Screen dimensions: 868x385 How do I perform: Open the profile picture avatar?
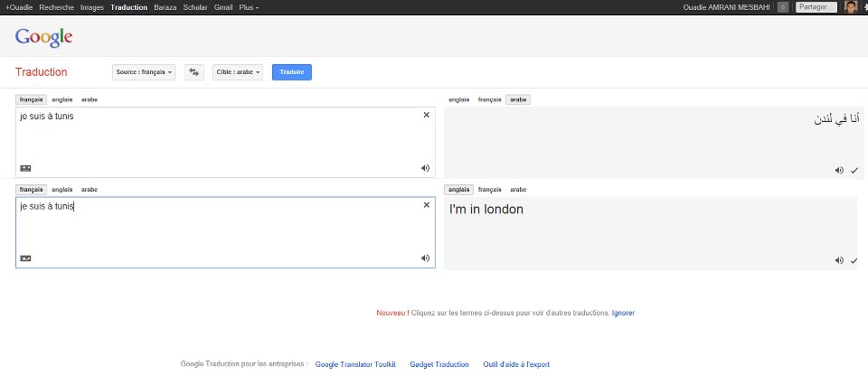click(852, 7)
